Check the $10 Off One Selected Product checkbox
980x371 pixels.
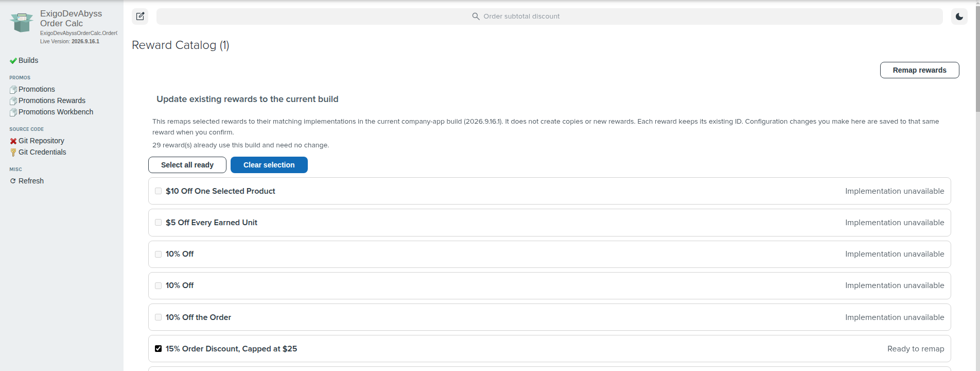coord(158,191)
